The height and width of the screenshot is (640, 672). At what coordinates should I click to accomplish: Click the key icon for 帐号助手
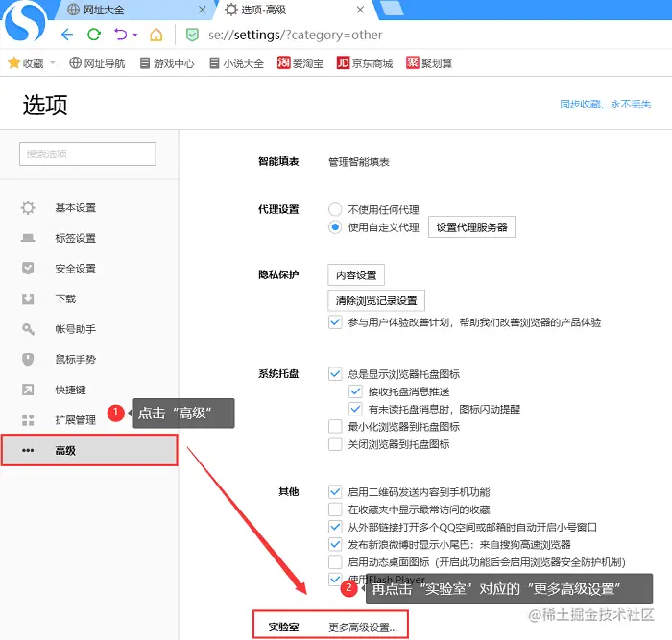28,329
